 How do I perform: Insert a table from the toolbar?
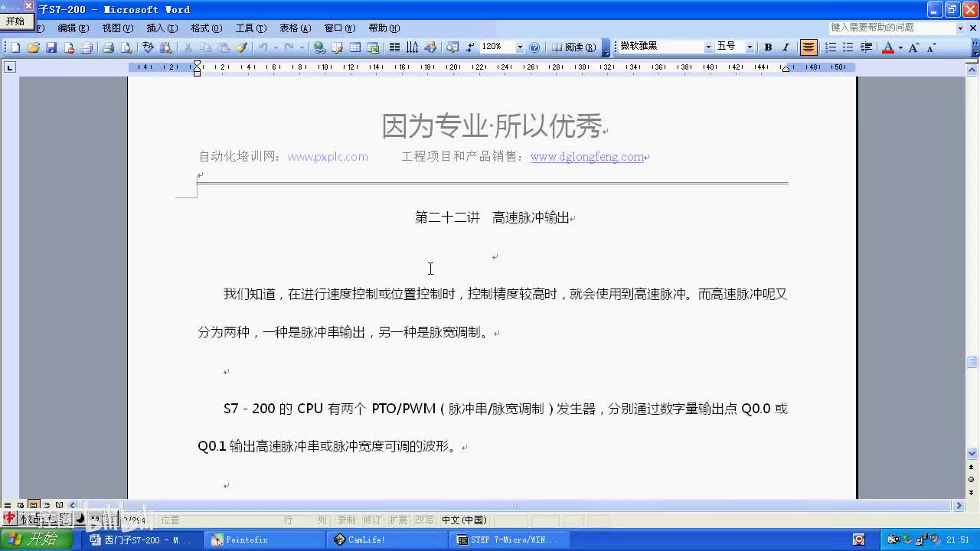point(355,47)
